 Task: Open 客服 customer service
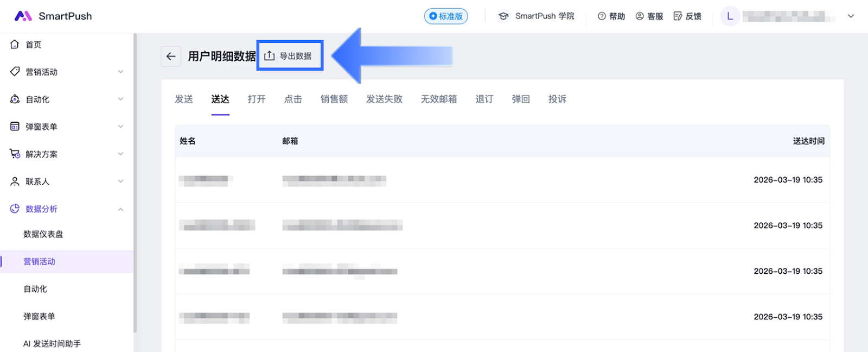point(649,16)
